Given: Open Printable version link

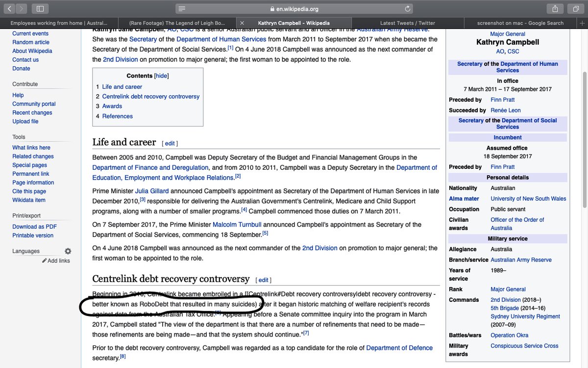Looking at the screenshot, I should pyautogui.click(x=33, y=236).
